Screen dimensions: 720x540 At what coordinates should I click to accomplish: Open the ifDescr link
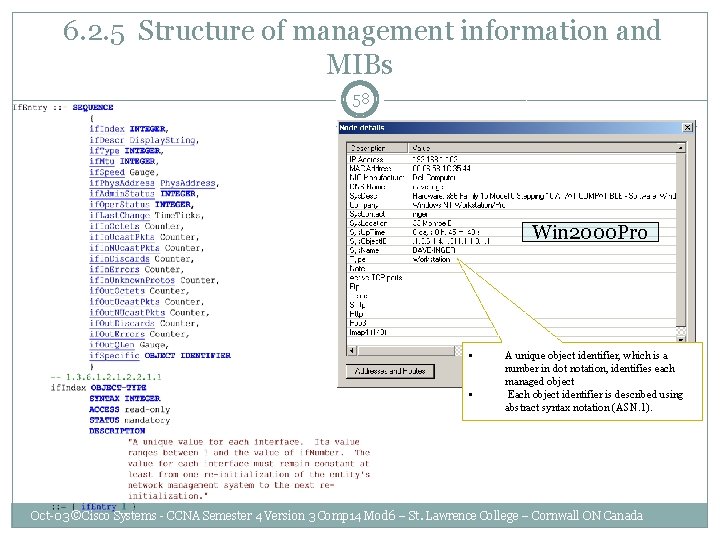107,140
